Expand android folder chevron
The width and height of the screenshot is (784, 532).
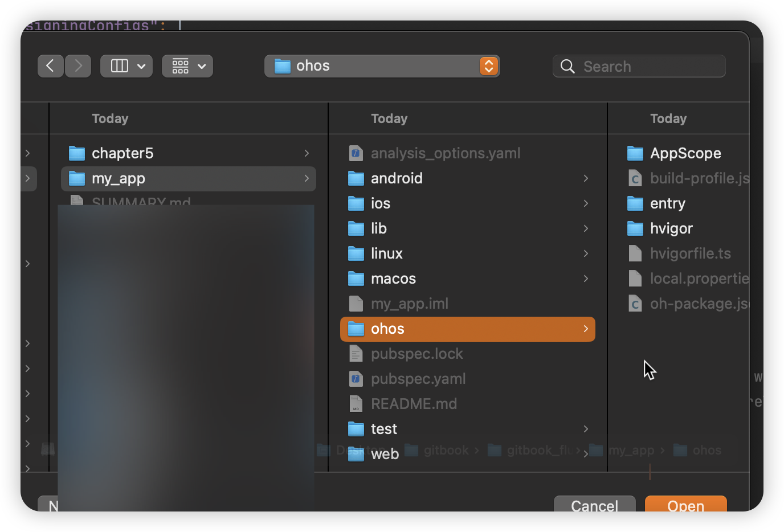click(x=586, y=178)
